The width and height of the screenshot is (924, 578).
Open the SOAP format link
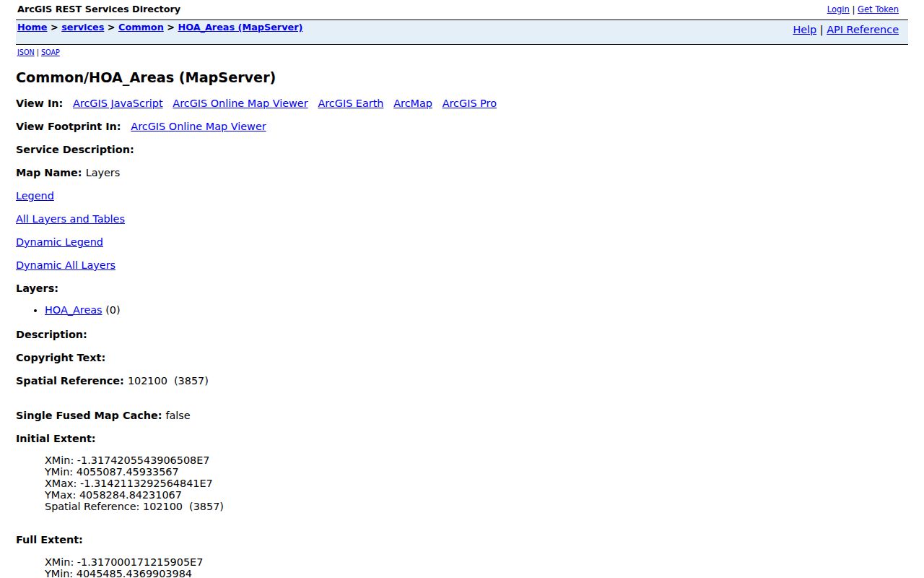(x=51, y=53)
